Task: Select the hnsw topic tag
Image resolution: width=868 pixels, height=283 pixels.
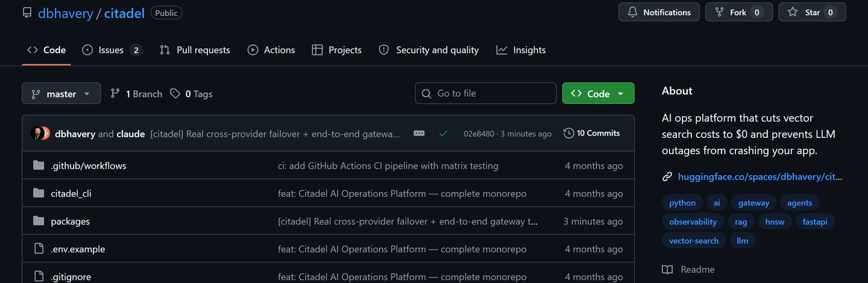Action: tap(775, 222)
